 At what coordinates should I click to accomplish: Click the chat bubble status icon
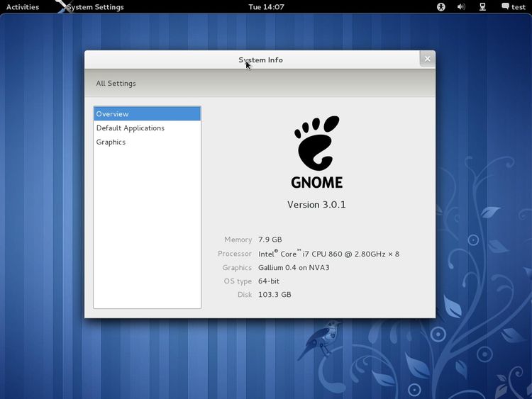coord(504,7)
